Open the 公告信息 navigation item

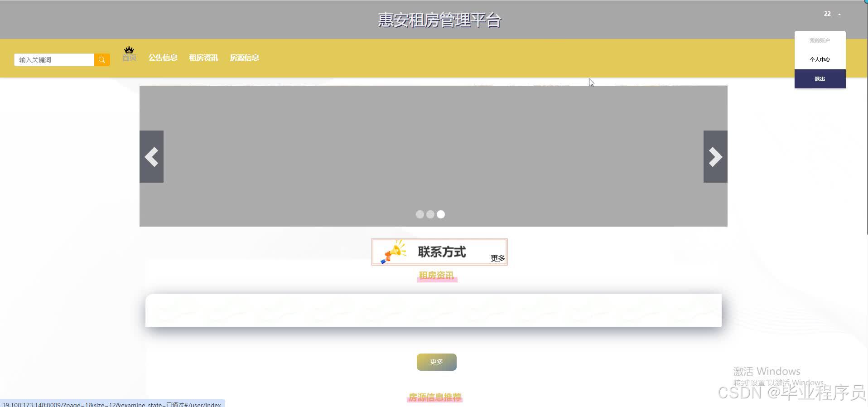[x=163, y=58]
